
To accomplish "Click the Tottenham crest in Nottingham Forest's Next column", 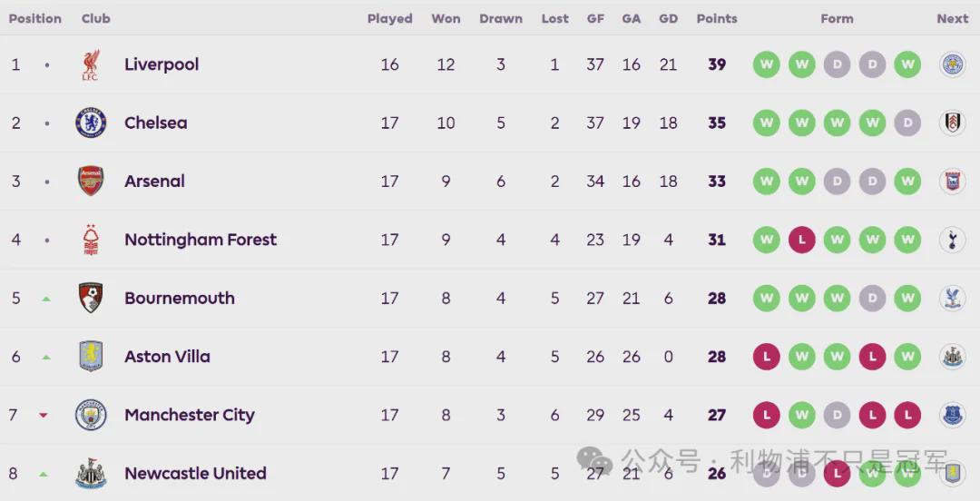I will [x=953, y=240].
